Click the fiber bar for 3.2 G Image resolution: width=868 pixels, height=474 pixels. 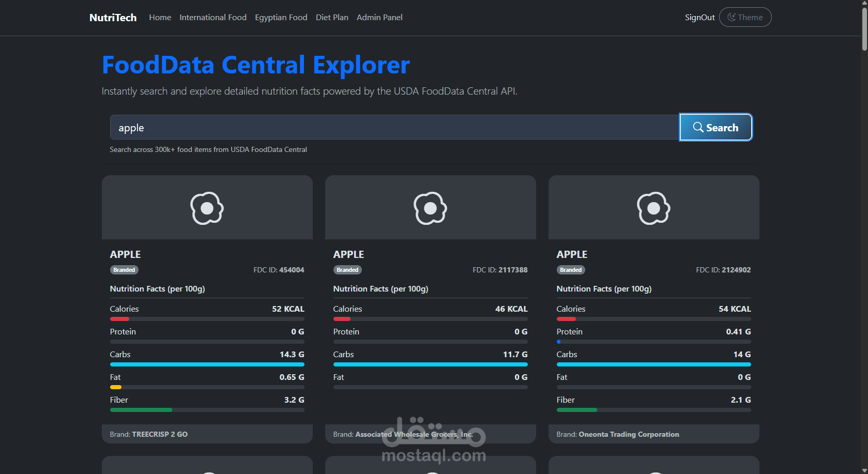pos(207,410)
